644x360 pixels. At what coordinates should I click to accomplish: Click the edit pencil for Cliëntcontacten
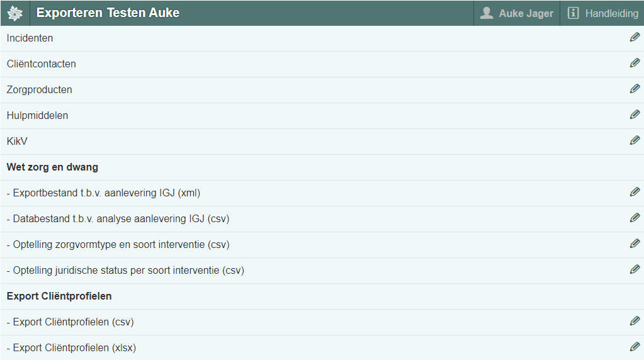[635, 64]
